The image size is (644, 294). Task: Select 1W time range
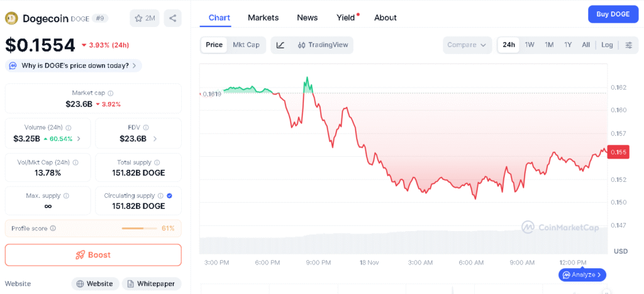(530, 45)
